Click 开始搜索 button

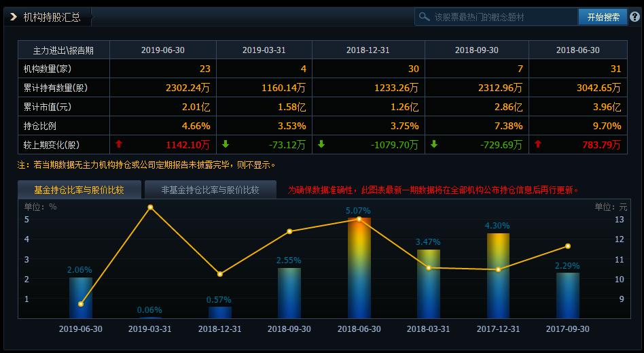(x=603, y=17)
